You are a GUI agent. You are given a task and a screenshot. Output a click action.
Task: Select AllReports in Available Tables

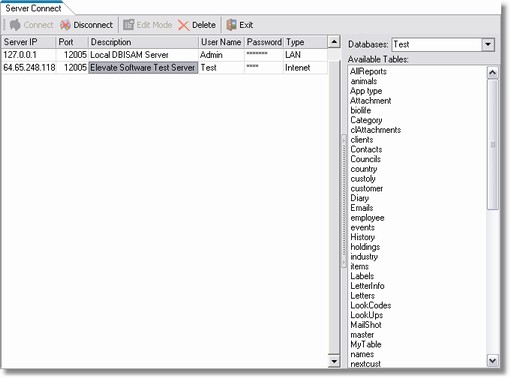click(x=368, y=71)
